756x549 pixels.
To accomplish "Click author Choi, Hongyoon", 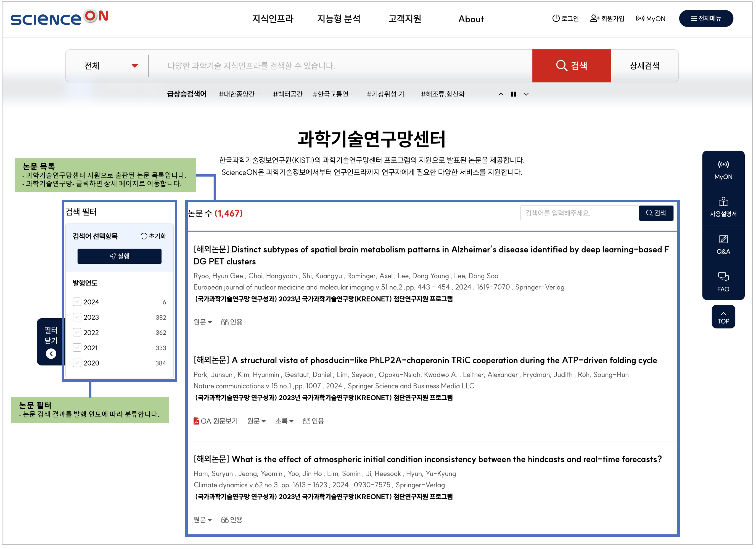I will click(273, 276).
